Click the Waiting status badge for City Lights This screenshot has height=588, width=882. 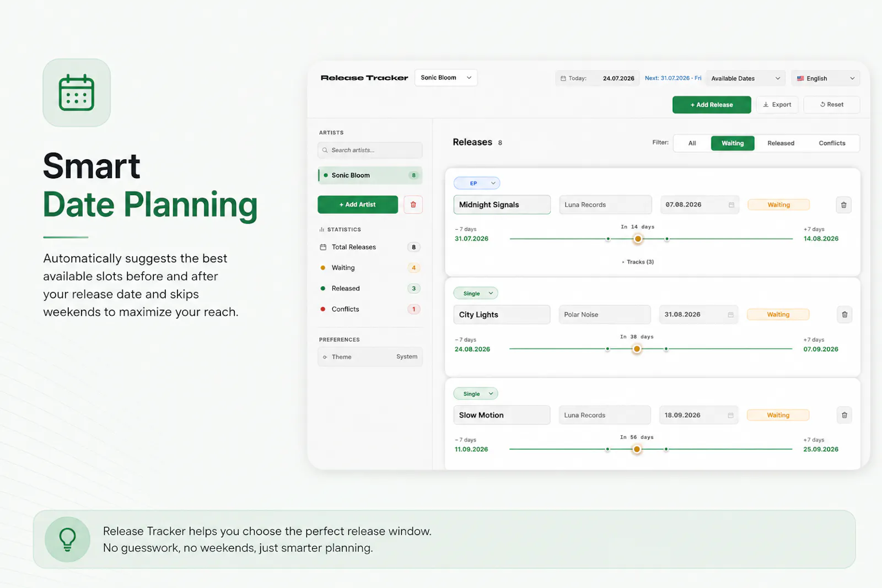778,315
